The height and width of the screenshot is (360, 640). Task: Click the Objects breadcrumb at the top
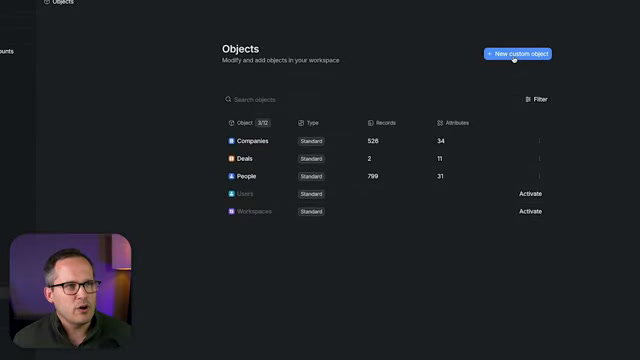point(59,2)
